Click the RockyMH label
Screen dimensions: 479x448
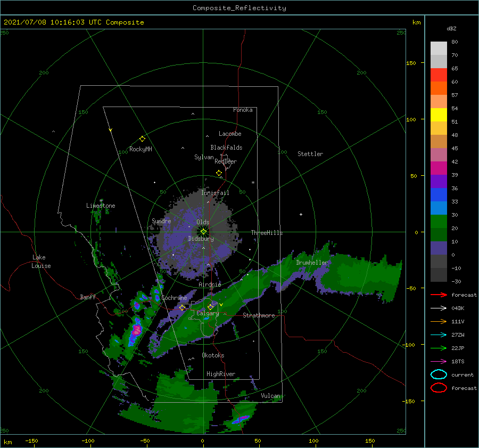coord(141,149)
